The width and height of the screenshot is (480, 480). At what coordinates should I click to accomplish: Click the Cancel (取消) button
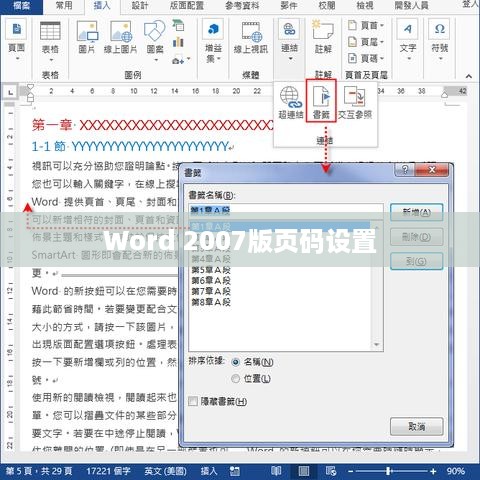tap(416, 426)
